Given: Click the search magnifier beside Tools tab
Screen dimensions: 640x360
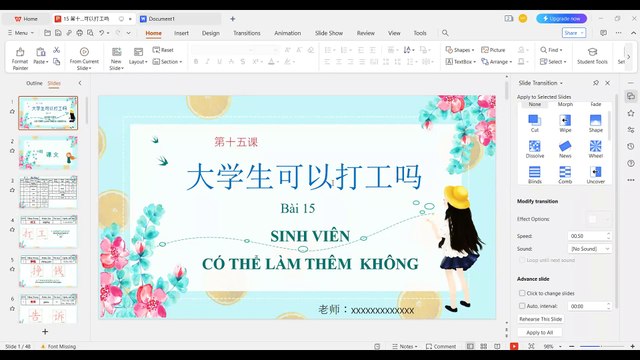Looking at the screenshot, I should pyautogui.click(x=445, y=33).
